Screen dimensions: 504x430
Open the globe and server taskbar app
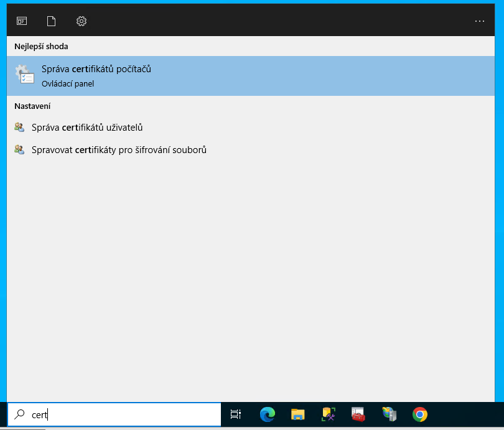pyautogui.click(x=390, y=414)
